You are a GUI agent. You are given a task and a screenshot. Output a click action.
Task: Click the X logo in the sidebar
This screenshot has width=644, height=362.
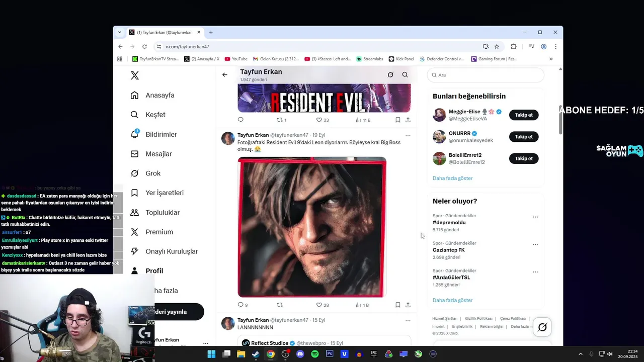(135, 75)
